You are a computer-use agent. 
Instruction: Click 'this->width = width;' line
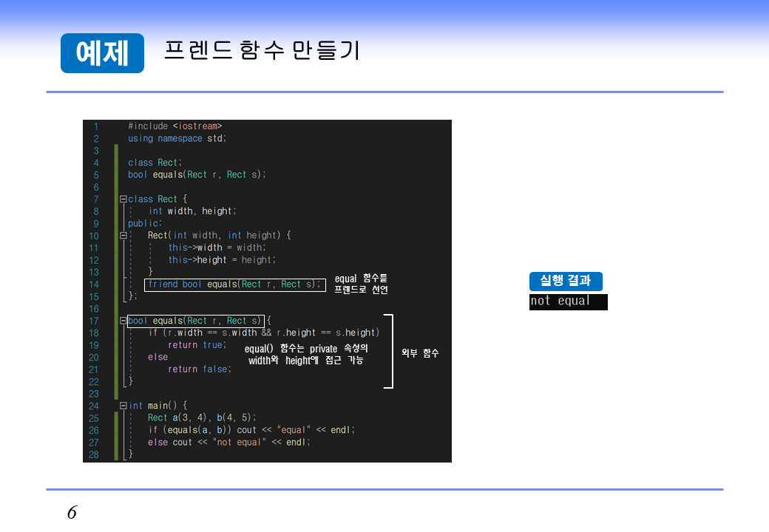click(217, 248)
